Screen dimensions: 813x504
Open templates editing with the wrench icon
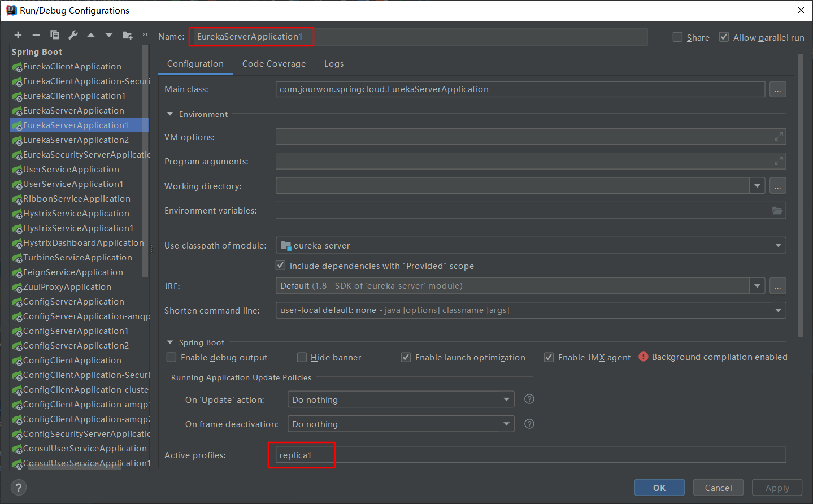(x=73, y=35)
